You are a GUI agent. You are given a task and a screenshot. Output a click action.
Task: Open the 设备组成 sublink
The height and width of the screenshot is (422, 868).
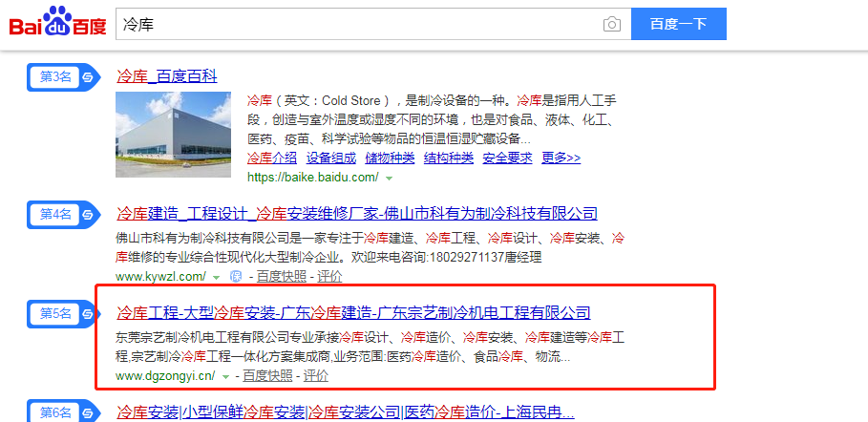click(x=331, y=158)
